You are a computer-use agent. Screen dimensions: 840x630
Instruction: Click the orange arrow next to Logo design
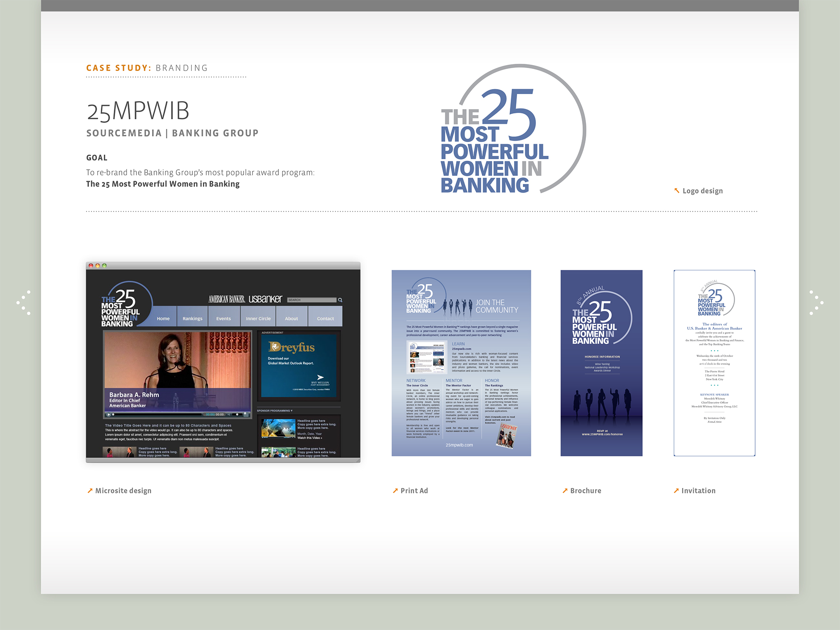click(677, 191)
